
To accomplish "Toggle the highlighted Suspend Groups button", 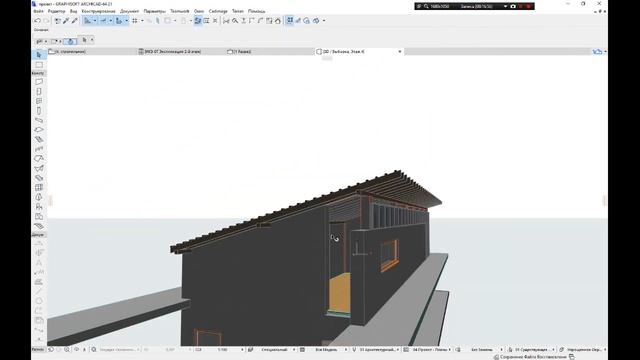I will click(290, 20).
